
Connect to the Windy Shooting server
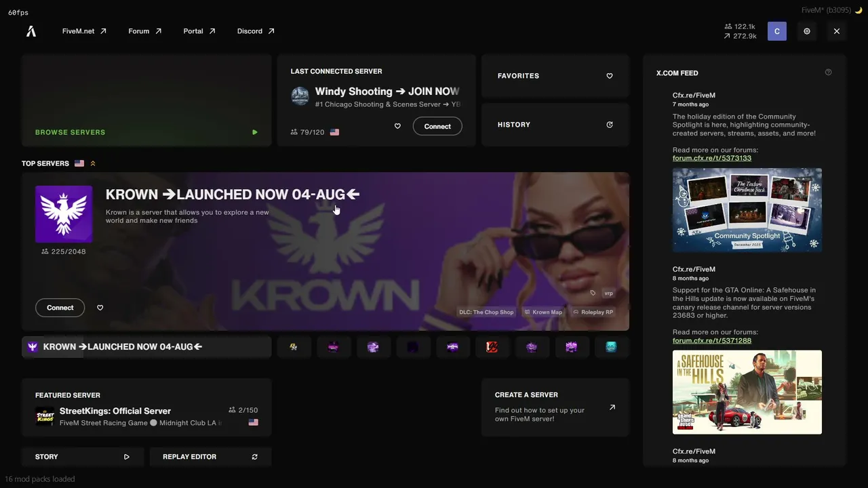pyautogui.click(x=437, y=126)
